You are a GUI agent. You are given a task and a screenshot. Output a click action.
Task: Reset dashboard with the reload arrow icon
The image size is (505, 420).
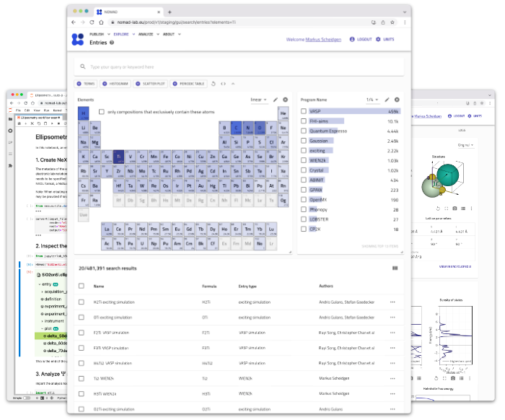[214, 84]
